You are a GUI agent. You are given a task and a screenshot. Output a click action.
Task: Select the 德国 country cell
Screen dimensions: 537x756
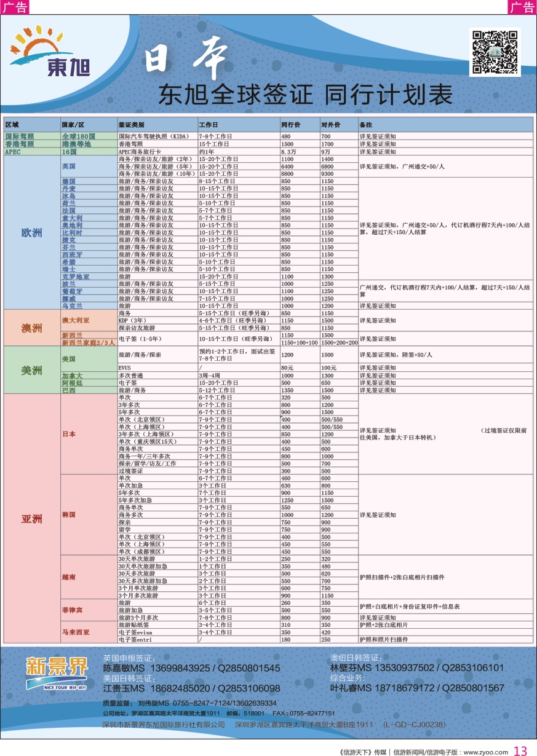89,181
